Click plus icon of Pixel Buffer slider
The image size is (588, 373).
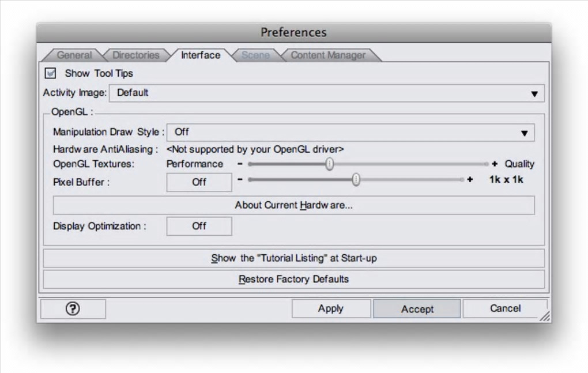pos(470,180)
